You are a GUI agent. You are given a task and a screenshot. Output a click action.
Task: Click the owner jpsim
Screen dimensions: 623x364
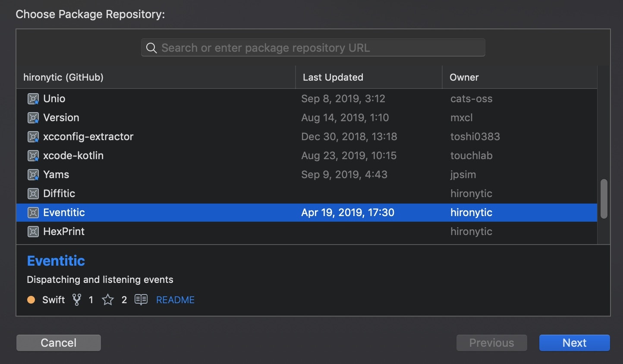click(463, 175)
